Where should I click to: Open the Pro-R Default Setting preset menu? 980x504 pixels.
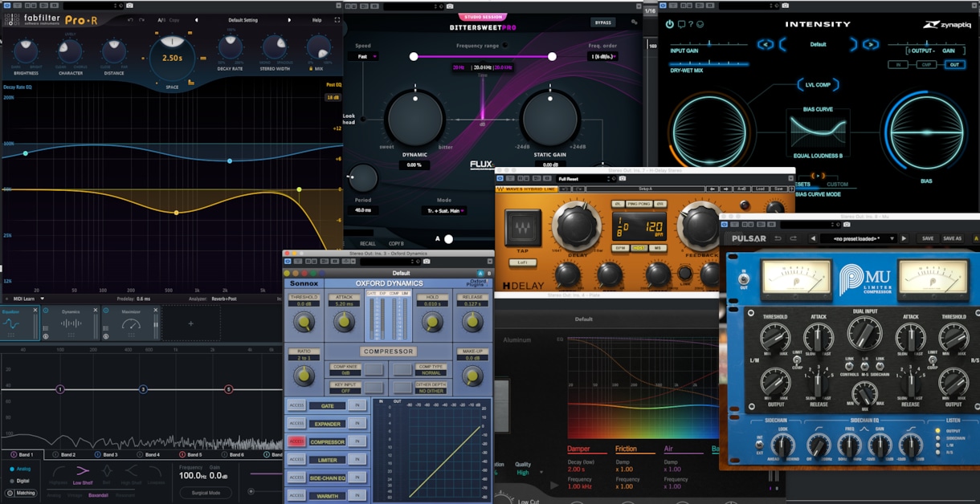point(243,20)
